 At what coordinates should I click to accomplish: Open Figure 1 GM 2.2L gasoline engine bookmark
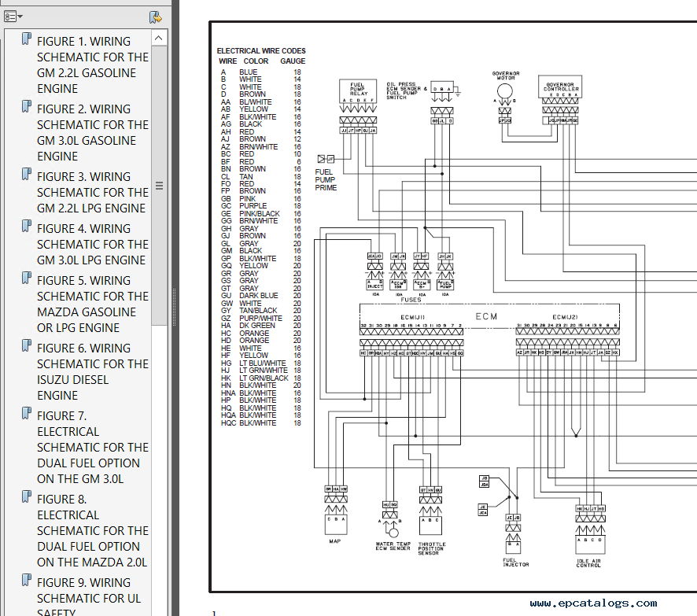93,65
